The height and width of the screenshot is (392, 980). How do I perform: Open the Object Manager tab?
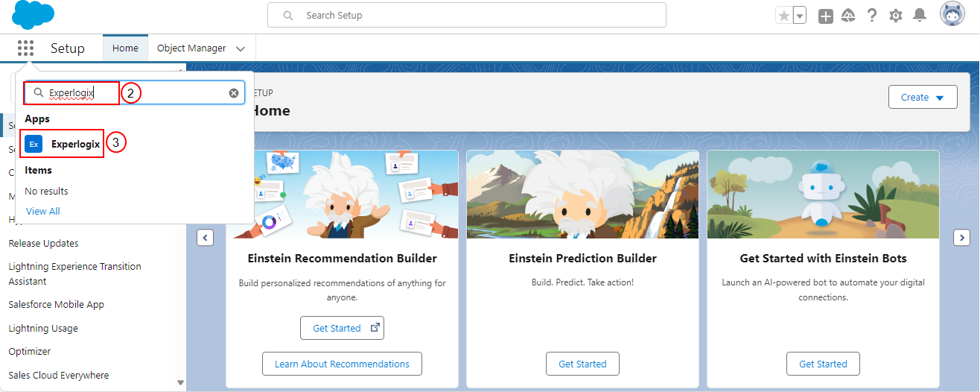coord(191,48)
